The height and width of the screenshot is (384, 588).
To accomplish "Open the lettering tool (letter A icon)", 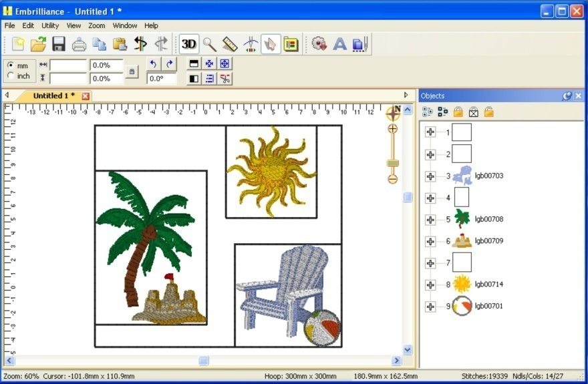I will point(340,44).
